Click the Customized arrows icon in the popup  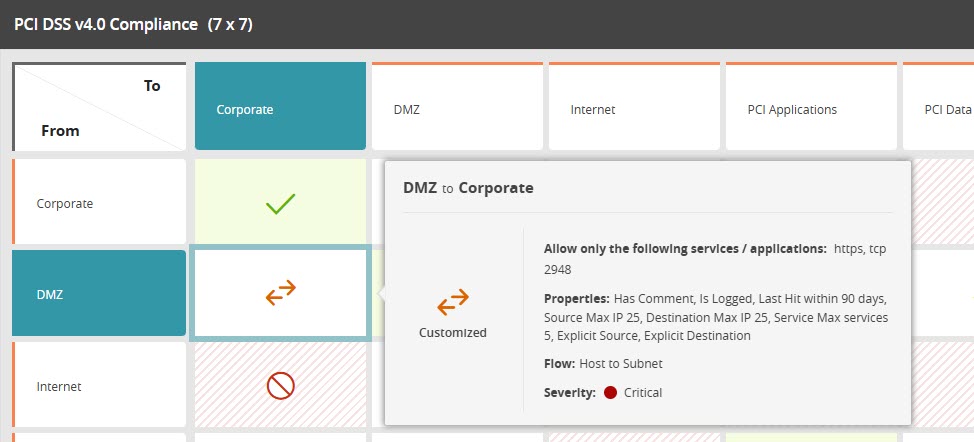click(453, 301)
